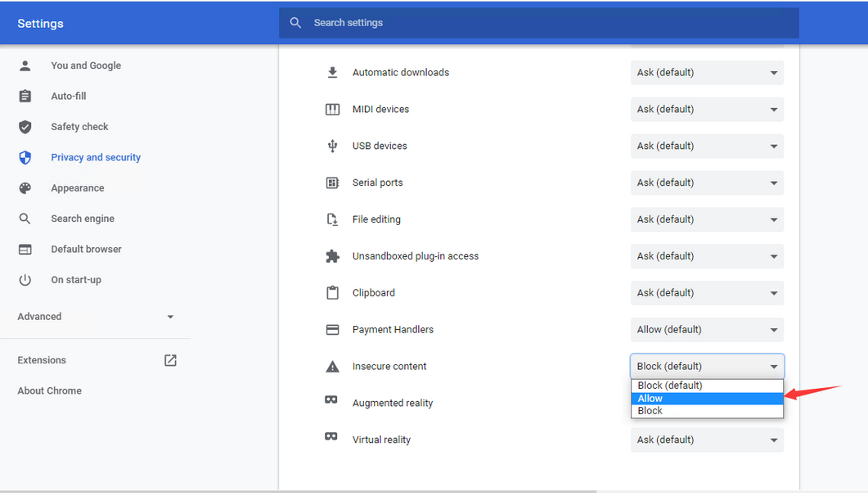Open the Automatic downloads permission dropdown
This screenshot has height=501, width=868.
point(707,73)
